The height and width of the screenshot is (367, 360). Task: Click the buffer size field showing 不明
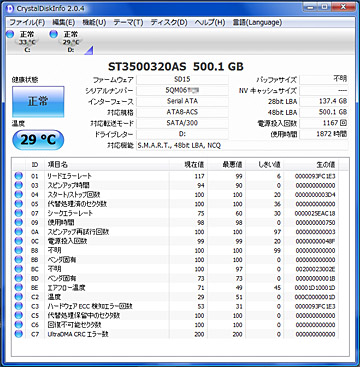(x=324, y=79)
